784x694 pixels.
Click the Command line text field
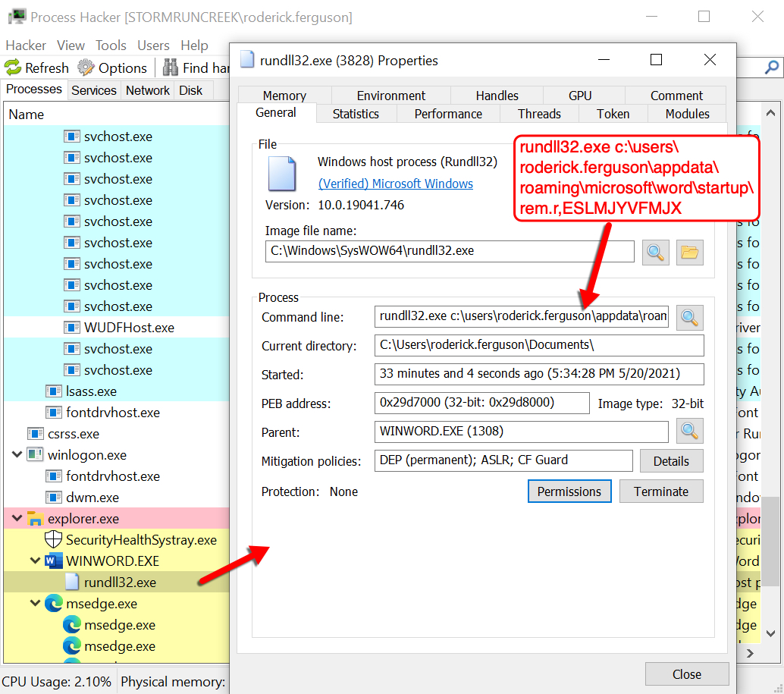(522, 316)
